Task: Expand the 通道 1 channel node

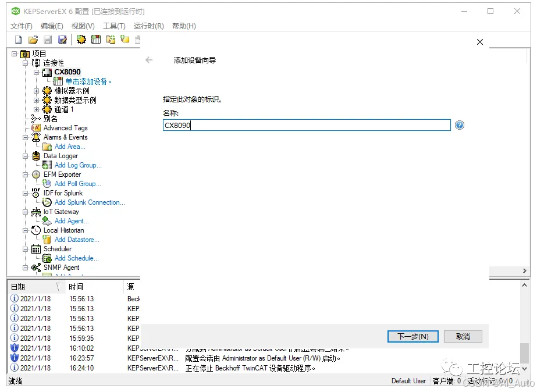Action: click(x=36, y=109)
